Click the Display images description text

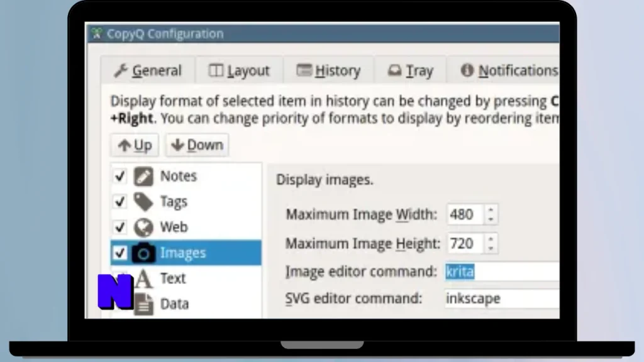[325, 180]
